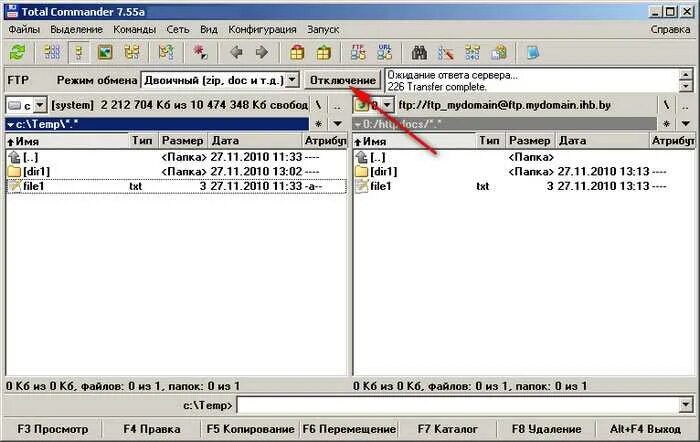Switch to brief file names view icon
This screenshot has width=700, height=442.
coord(52,53)
